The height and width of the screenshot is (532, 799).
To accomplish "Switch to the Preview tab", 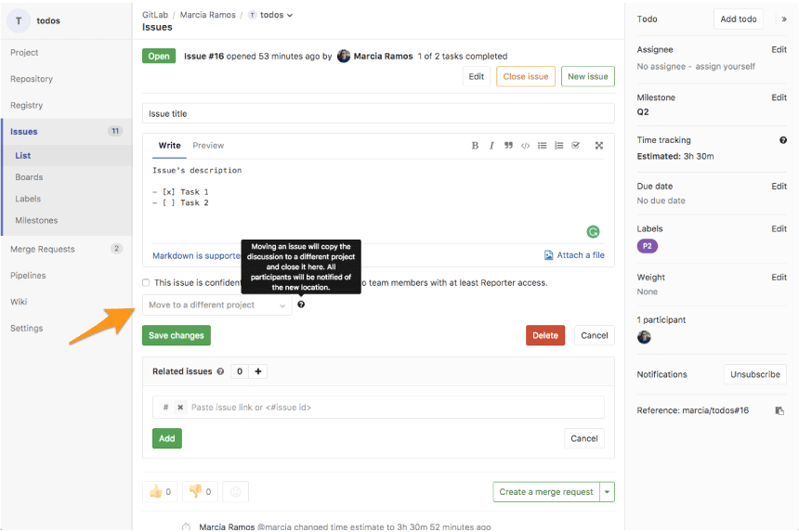I will [x=208, y=146].
